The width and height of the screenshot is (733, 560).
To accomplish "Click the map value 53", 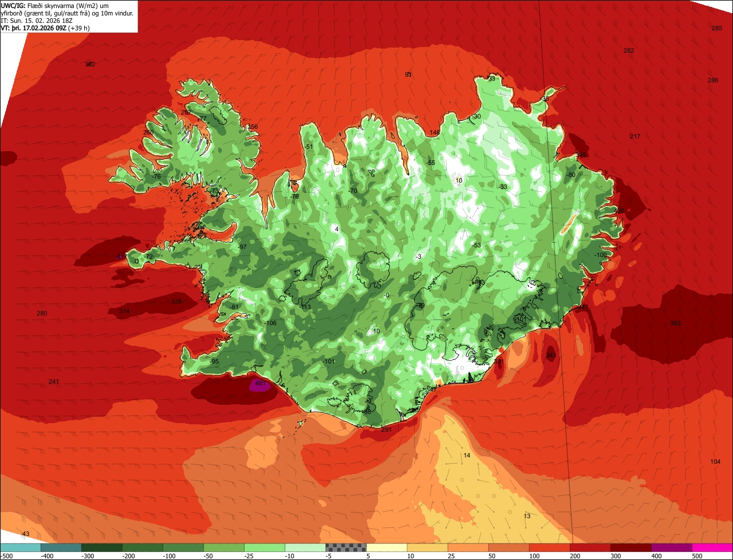I will click(x=478, y=245).
